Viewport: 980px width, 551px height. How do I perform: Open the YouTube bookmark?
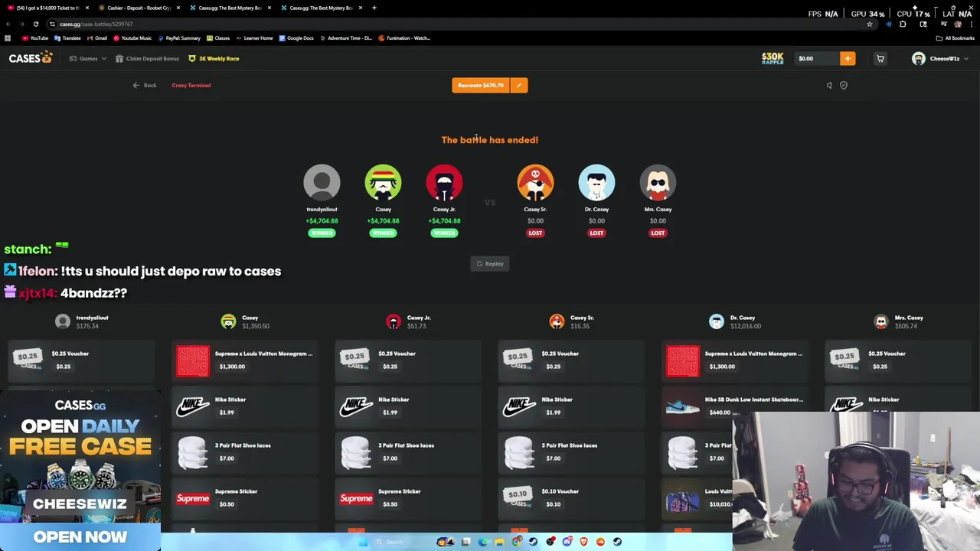(x=35, y=37)
